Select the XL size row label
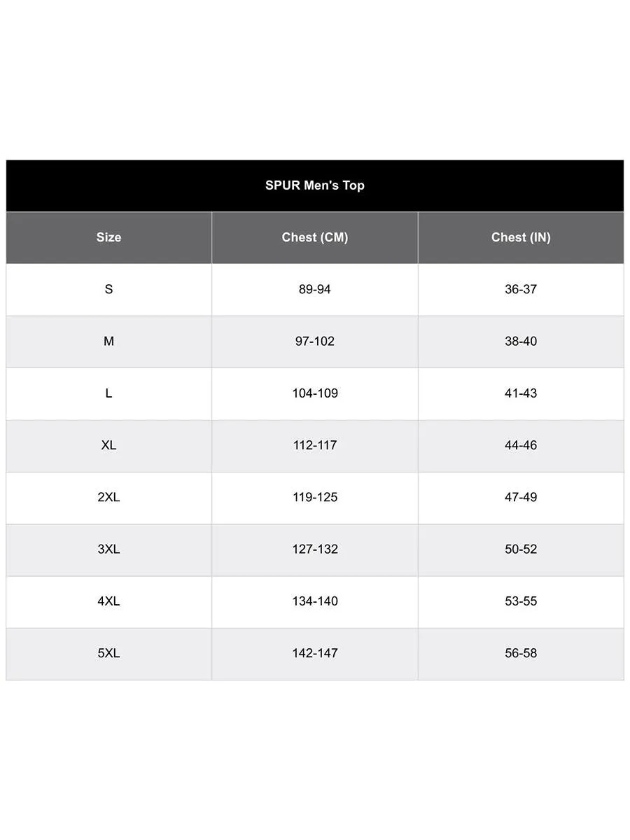This screenshot has width=630, height=840. click(108, 445)
